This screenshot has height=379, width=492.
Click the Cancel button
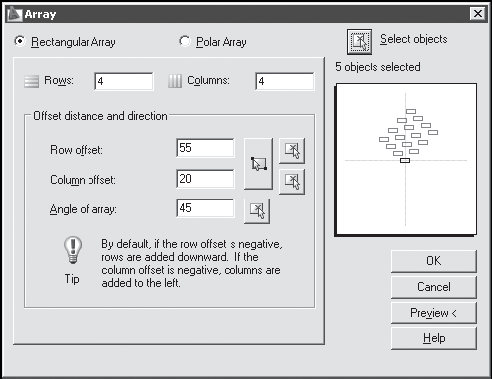(434, 287)
